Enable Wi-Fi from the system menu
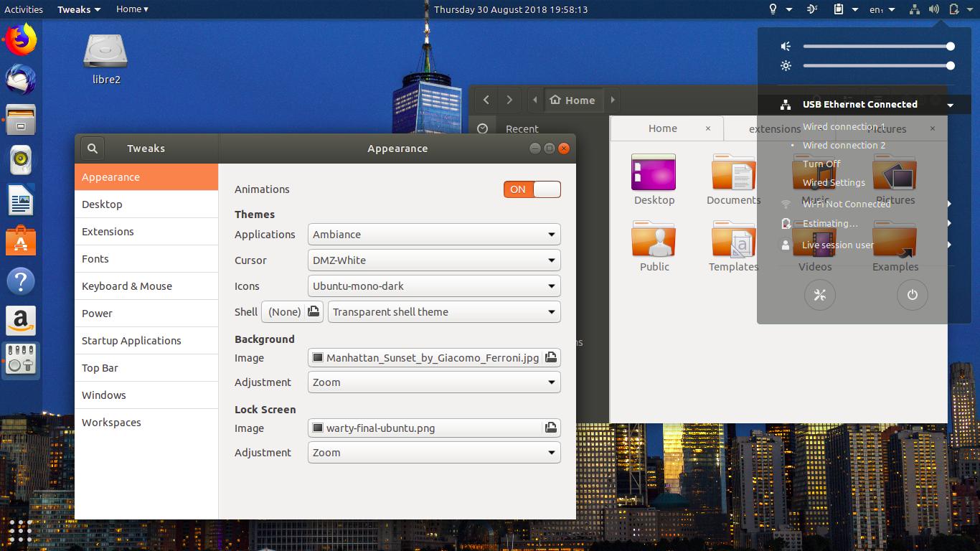This screenshot has height=551, width=980. (846, 204)
